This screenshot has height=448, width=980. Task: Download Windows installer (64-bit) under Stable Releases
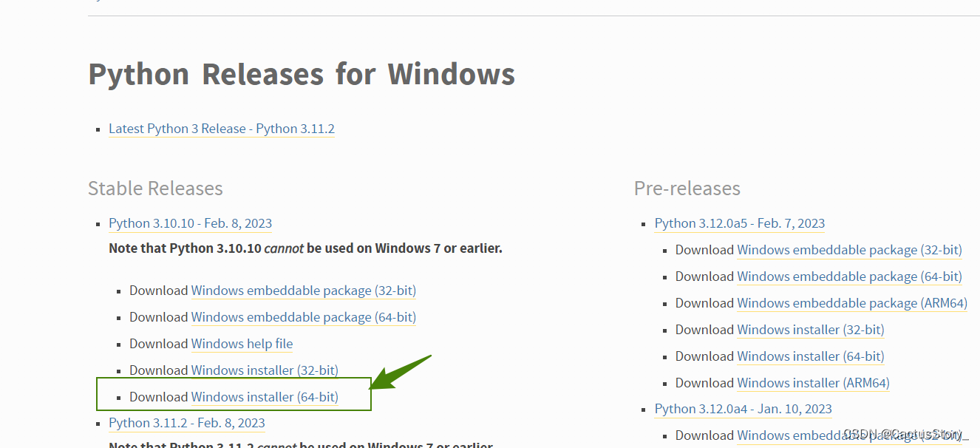(265, 397)
